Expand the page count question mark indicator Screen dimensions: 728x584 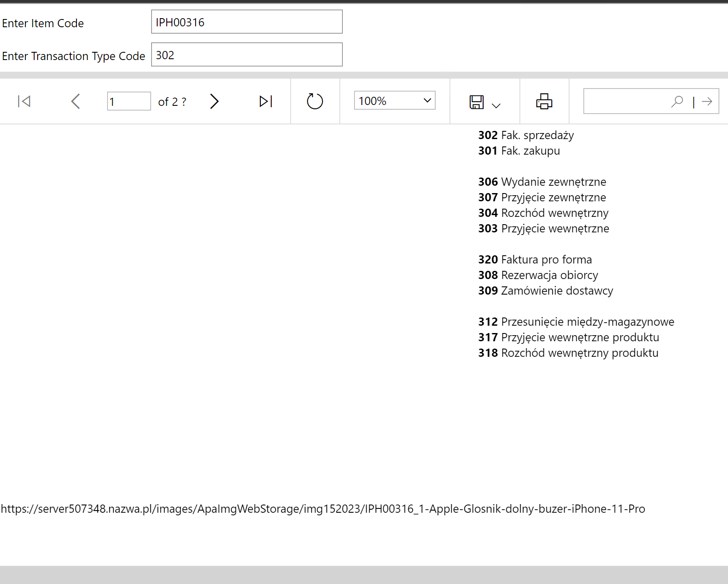[184, 102]
